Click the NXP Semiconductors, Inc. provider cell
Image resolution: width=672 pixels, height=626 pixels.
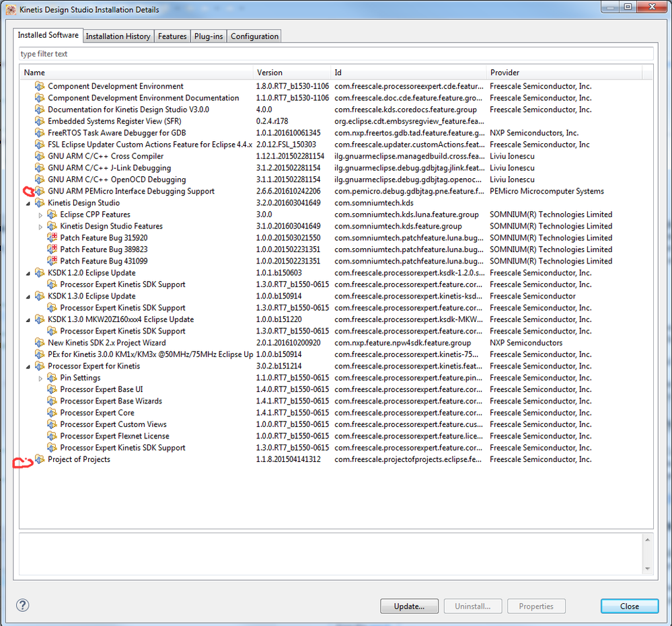tap(534, 133)
